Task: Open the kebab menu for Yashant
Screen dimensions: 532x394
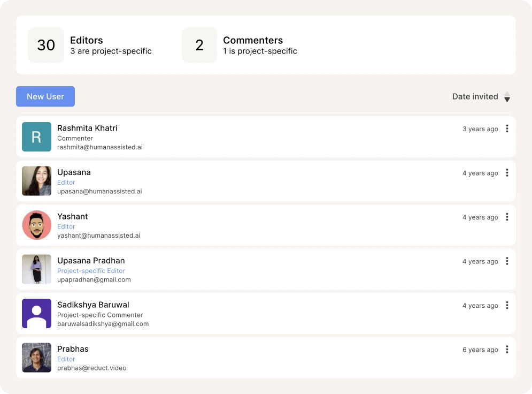Action: tap(507, 217)
